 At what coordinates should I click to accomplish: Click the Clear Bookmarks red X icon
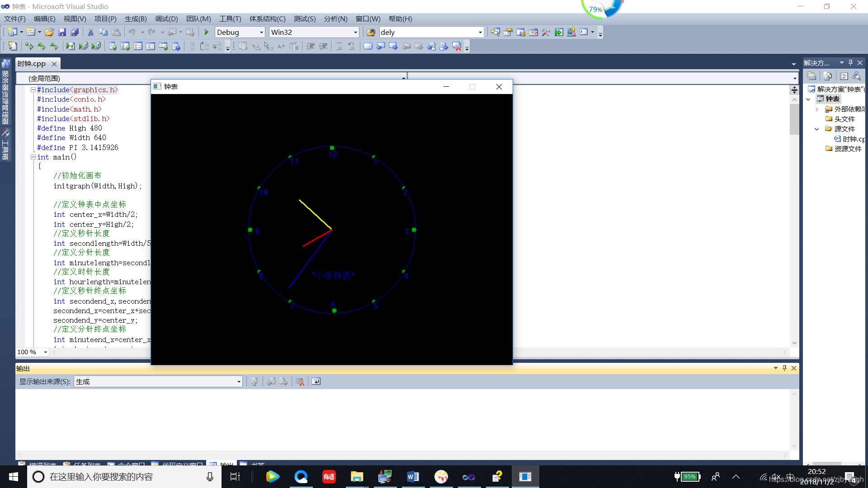click(x=457, y=46)
